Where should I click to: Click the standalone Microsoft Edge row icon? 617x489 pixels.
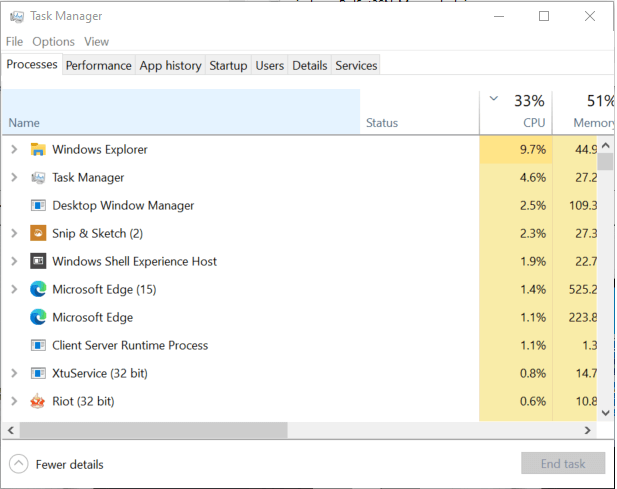(x=38, y=317)
